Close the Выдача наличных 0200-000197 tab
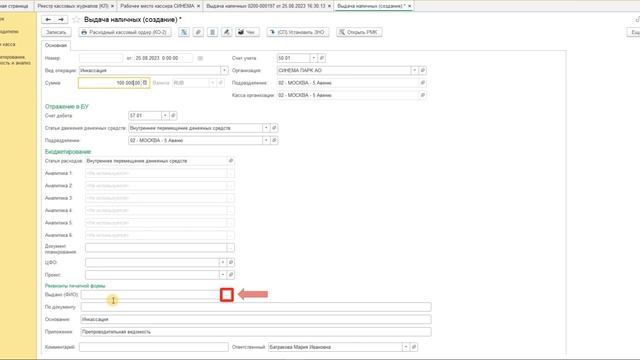Screen dimensions: 640x360 point(329,6)
